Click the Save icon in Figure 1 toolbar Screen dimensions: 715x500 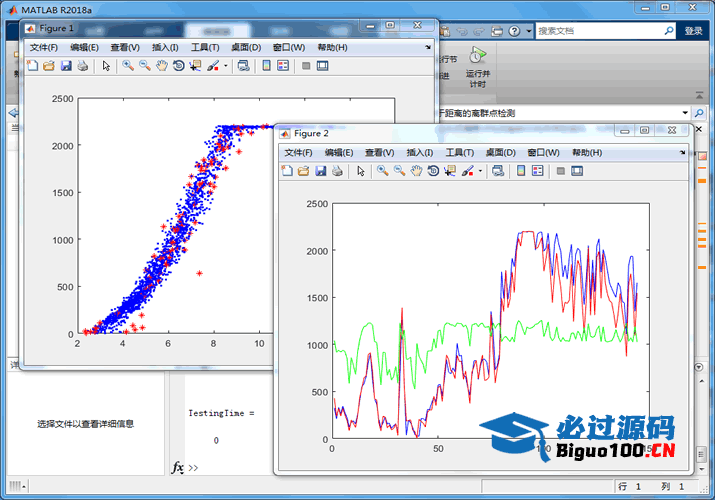[66, 66]
